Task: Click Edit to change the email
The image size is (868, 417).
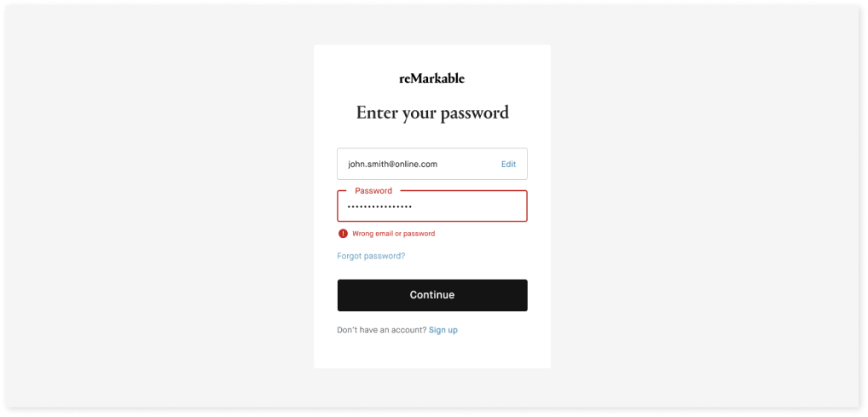Action: point(508,164)
